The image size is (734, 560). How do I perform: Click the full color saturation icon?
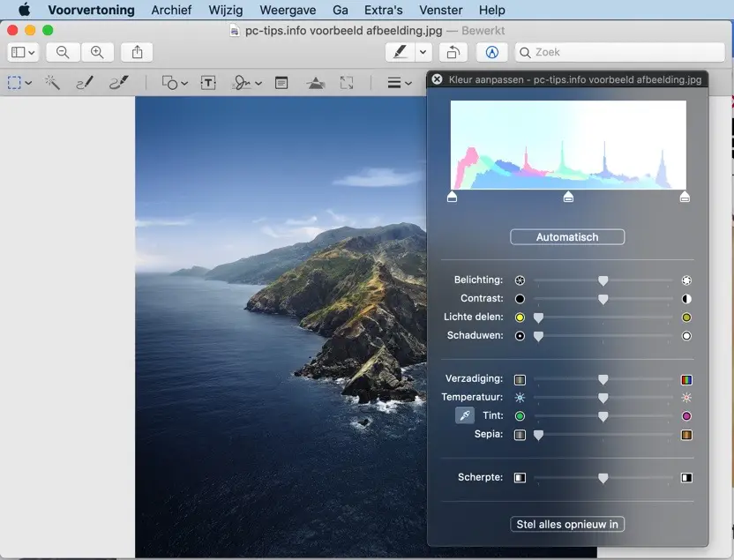[686, 380]
